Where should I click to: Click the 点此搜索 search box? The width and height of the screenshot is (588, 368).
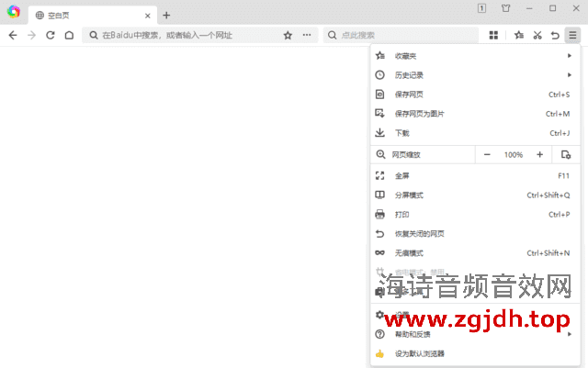(x=401, y=35)
